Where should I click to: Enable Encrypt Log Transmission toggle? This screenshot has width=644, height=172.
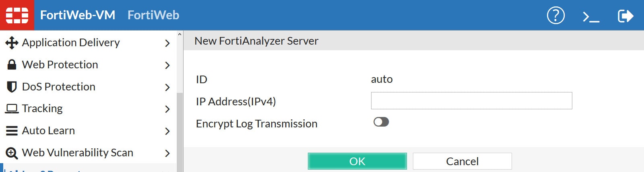point(381,122)
